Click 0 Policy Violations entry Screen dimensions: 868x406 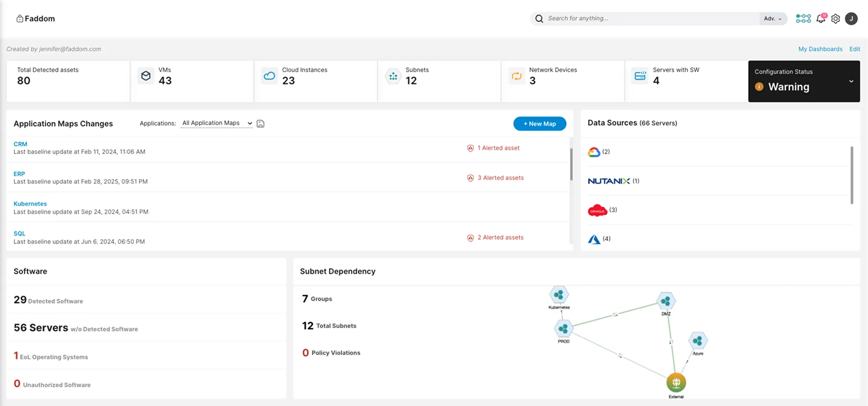pos(331,353)
